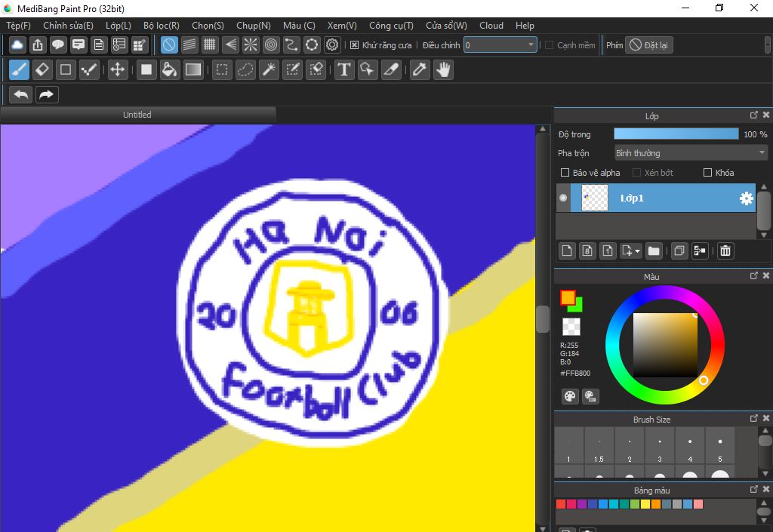Expand add-layer dropdown arrow
Viewport: 773px width, 532px height.
pos(637,251)
